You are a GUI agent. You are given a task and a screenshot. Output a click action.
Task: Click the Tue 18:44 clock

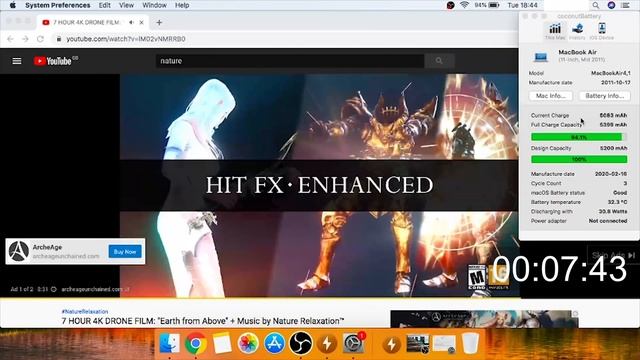tap(522, 5)
